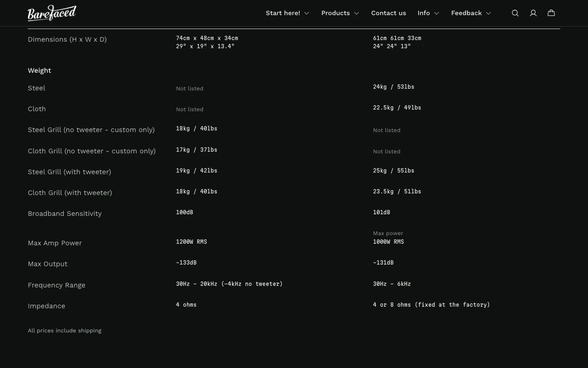The width and height of the screenshot is (588, 368).
Task: Click the Steel Grill (with tweeter) label
Action: tap(69, 172)
